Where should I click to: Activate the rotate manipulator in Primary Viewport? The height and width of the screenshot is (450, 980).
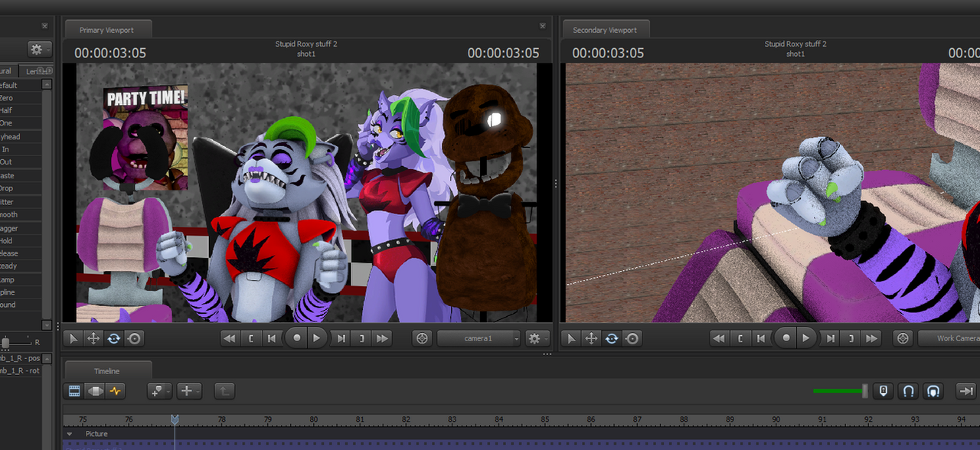[113, 337]
